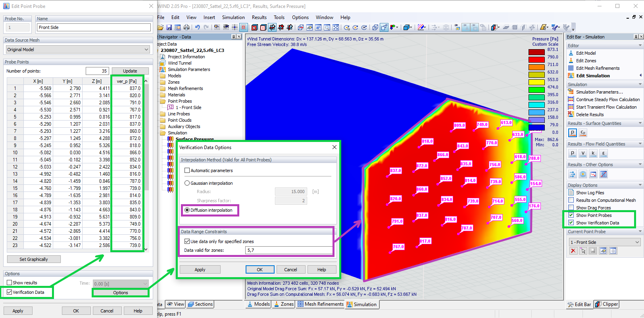Click the Open file toolbar icon
The height and width of the screenshot is (318, 644).
[x=161, y=27]
